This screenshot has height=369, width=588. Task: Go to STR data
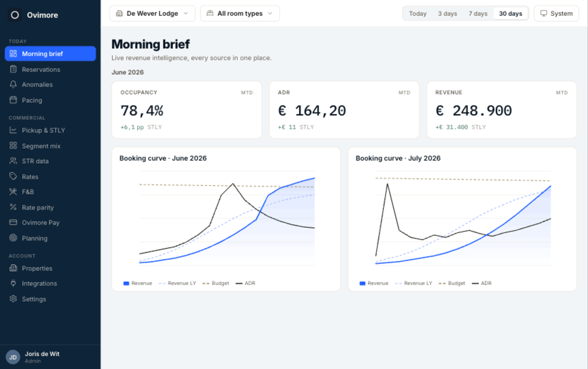coord(50,161)
